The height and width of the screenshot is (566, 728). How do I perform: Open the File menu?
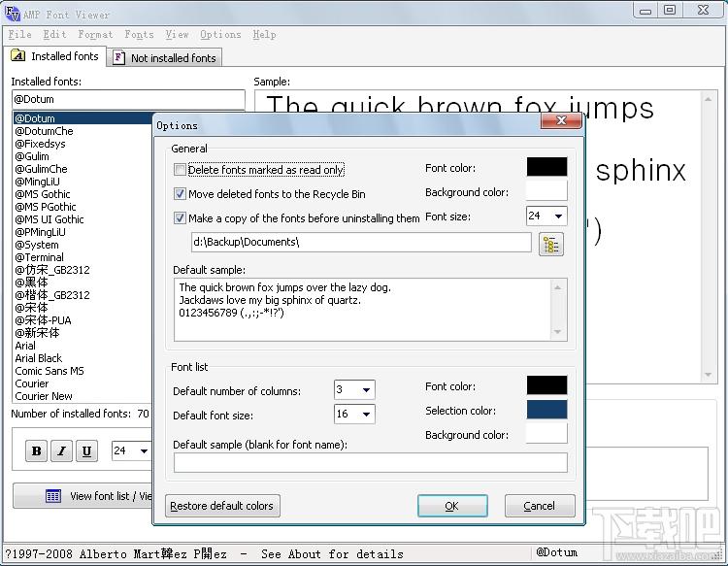20,34
